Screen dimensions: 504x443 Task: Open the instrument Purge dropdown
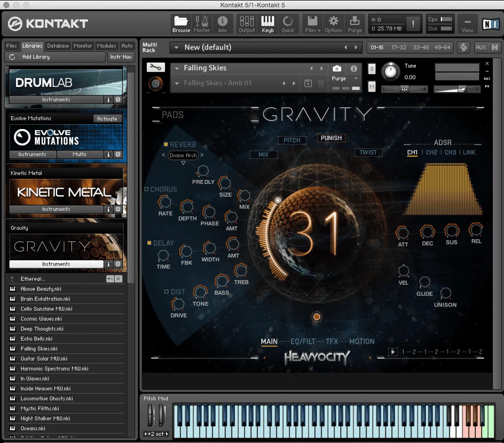356,78
